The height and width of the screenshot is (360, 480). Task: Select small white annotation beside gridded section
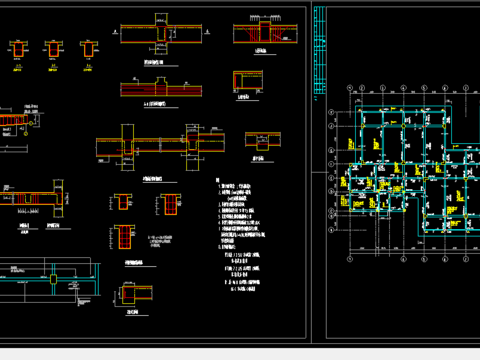click(161, 241)
